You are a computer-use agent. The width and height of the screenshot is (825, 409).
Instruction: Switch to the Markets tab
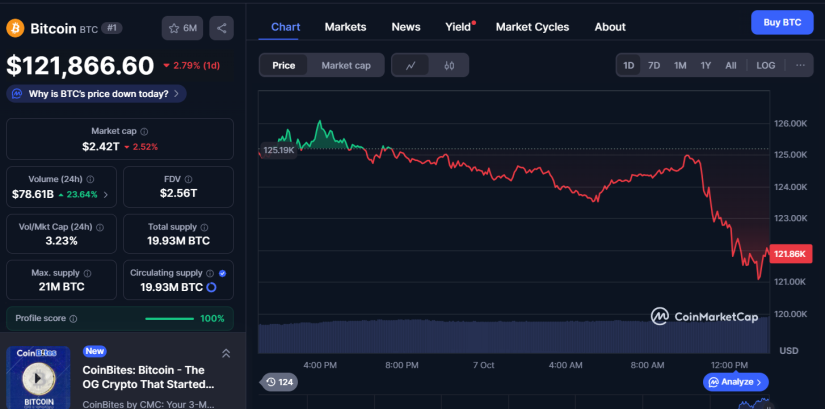345,27
